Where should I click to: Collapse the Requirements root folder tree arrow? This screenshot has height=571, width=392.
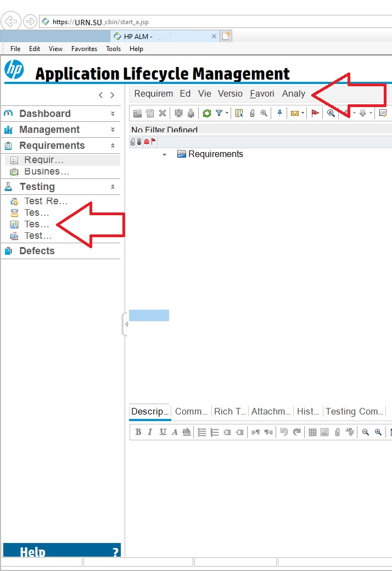[164, 155]
